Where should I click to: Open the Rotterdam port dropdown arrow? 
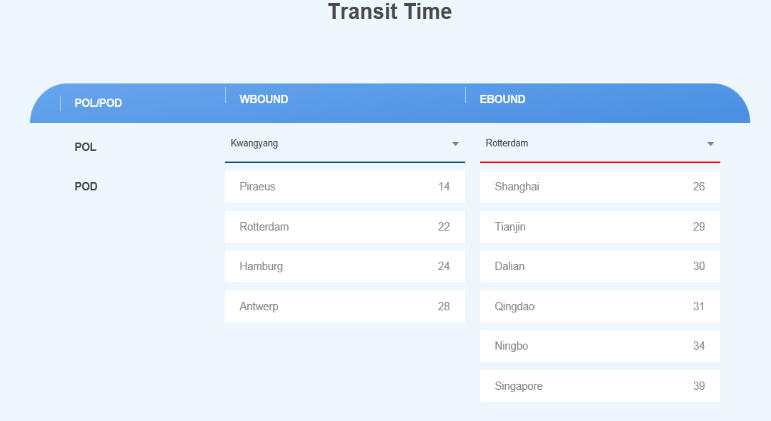[710, 144]
